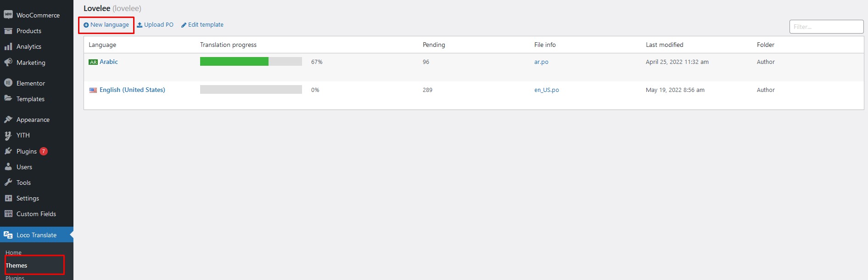Click the WooCommerce icon in sidebar

click(x=8, y=15)
